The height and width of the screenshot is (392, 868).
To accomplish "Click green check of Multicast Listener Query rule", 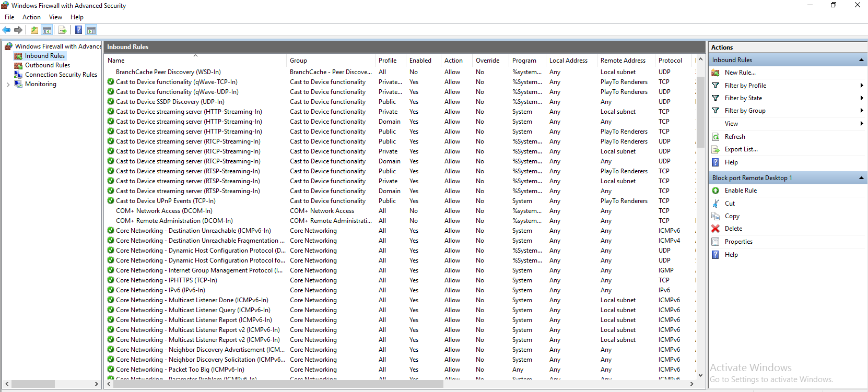I will click(111, 310).
